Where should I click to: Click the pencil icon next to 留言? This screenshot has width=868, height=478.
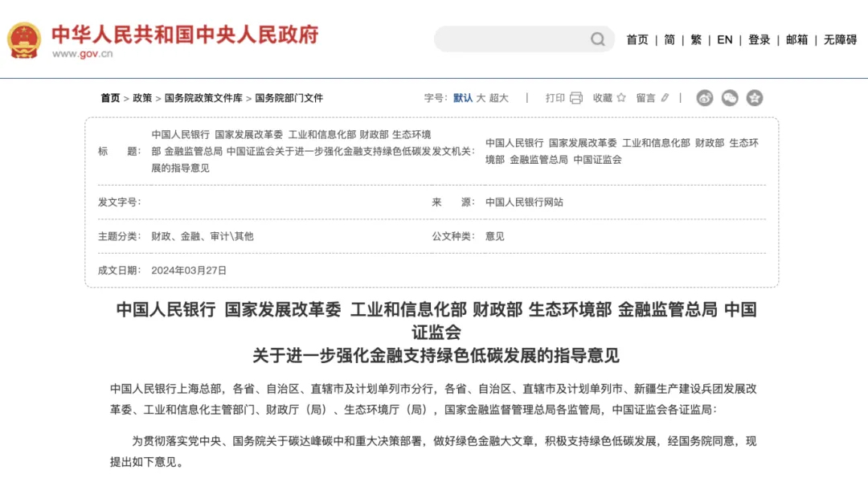click(665, 98)
